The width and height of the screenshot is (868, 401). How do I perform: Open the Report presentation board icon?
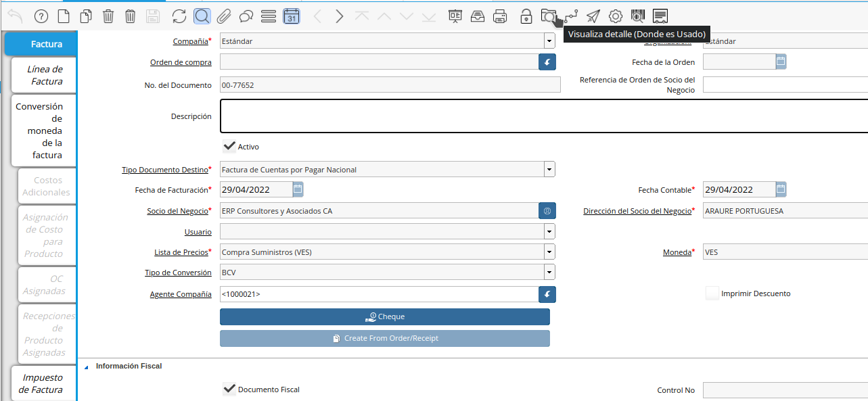455,16
